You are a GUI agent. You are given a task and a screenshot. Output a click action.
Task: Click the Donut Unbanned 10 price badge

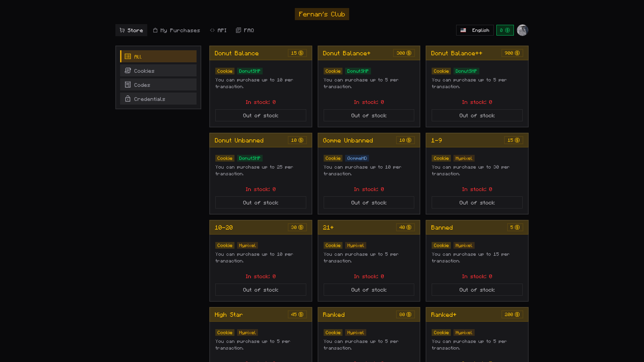pyautogui.click(x=297, y=140)
